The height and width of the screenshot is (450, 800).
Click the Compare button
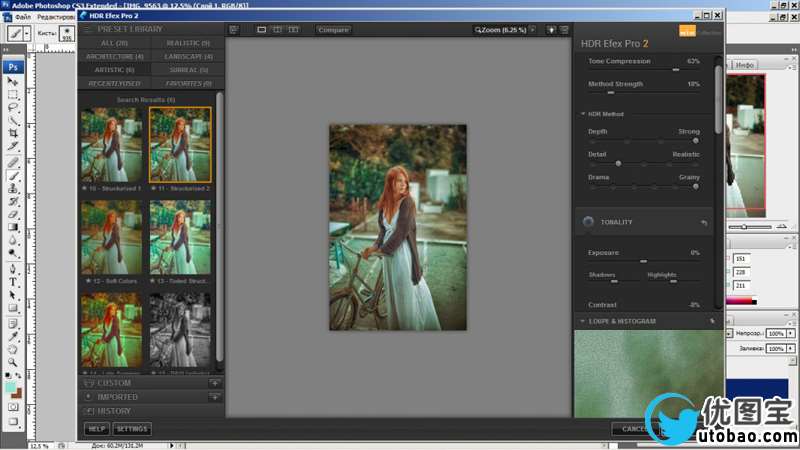333,30
